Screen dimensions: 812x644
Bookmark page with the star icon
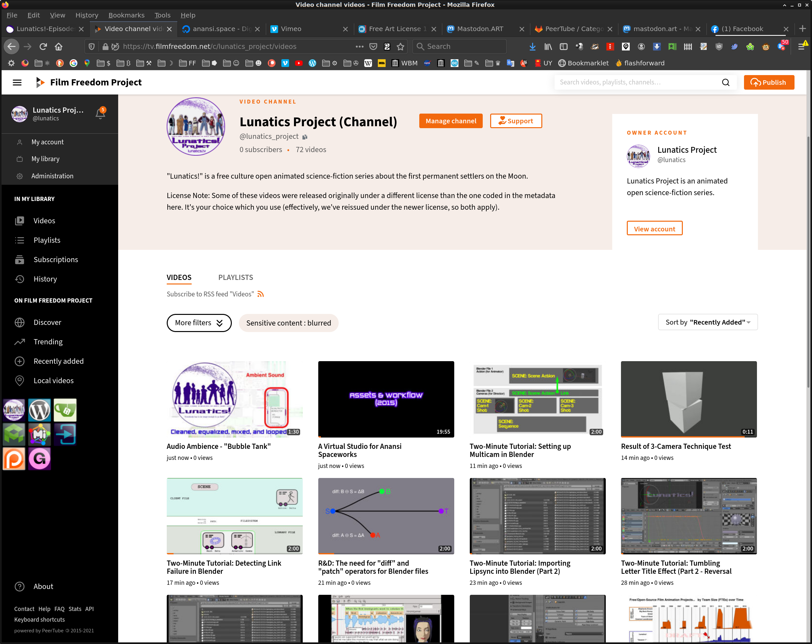coord(400,46)
